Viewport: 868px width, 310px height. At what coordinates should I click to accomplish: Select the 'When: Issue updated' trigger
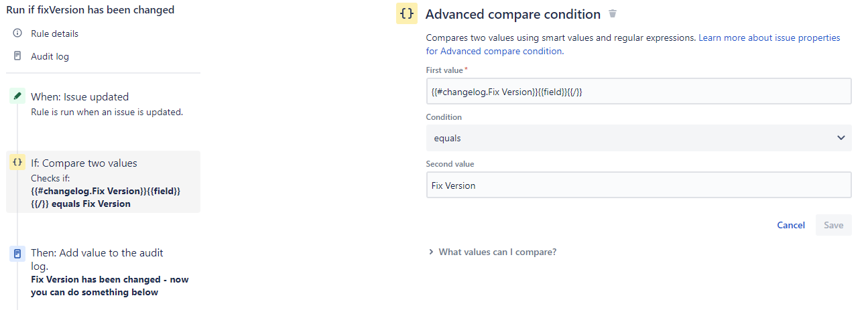tap(80, 96)
